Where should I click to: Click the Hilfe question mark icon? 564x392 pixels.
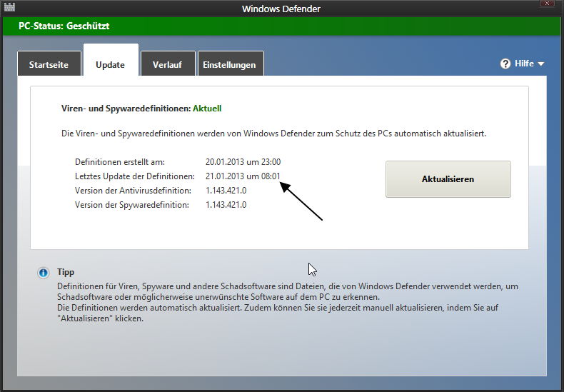(x=505, y=64)
